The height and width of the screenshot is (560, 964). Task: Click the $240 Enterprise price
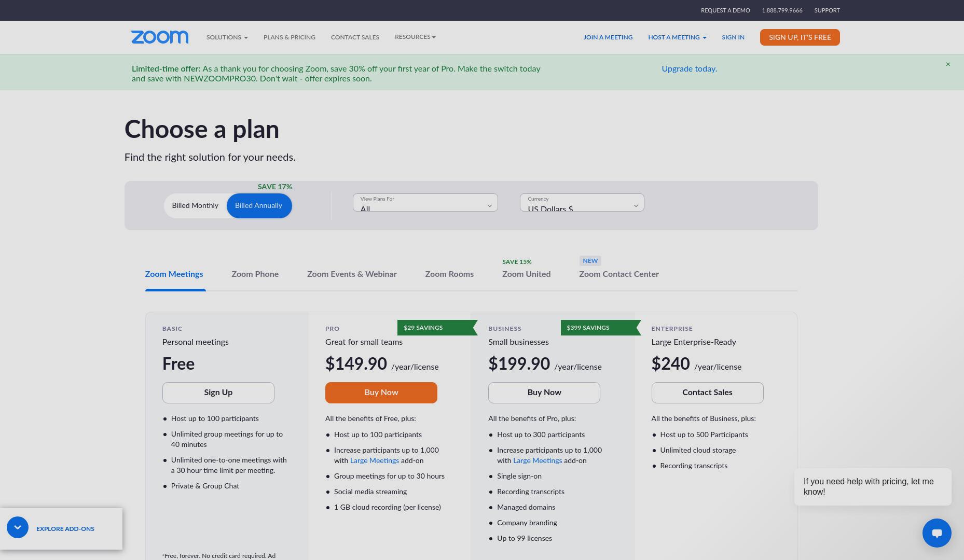[670, 363]
